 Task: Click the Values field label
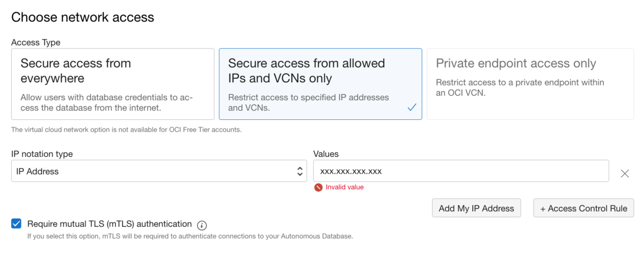(326, 154)
